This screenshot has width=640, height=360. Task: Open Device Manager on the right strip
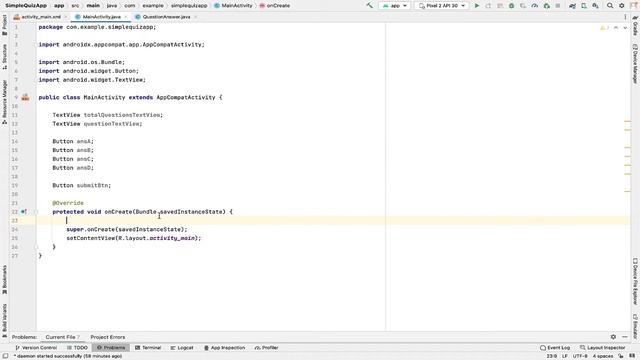(635, 64)
